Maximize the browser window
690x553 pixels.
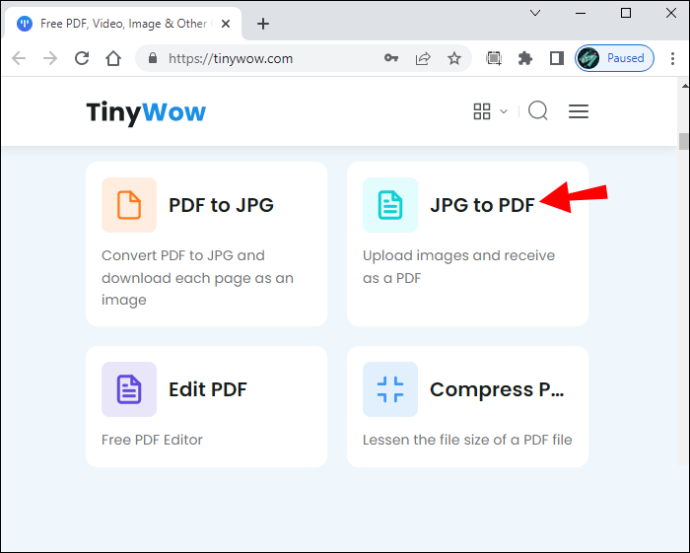click(x=626, y=13)
